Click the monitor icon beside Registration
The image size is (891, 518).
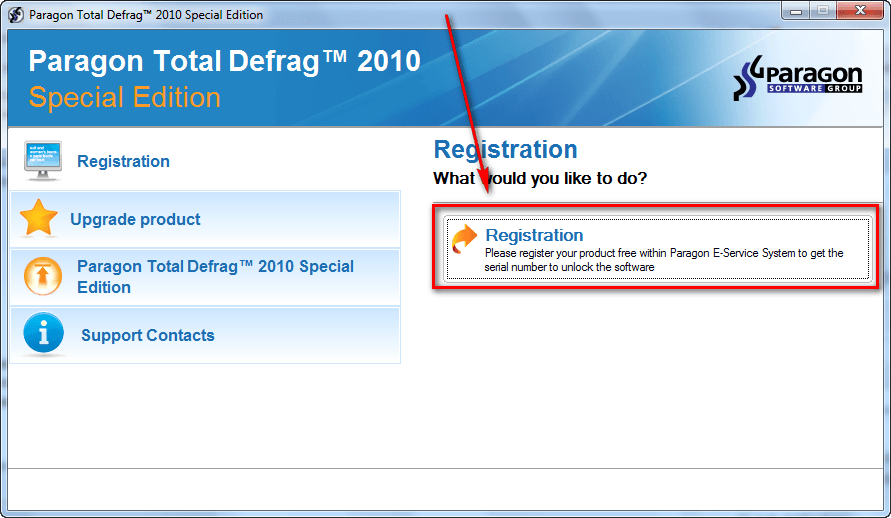click(x=43, y=161)
